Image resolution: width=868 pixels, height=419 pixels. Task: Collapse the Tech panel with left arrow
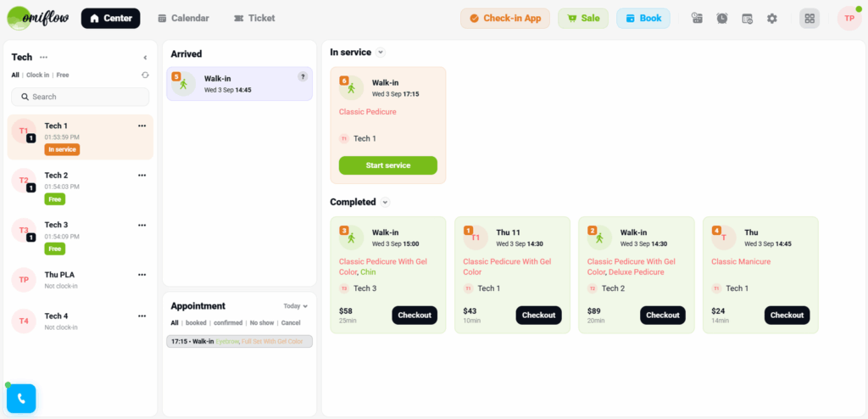point(145,58)
